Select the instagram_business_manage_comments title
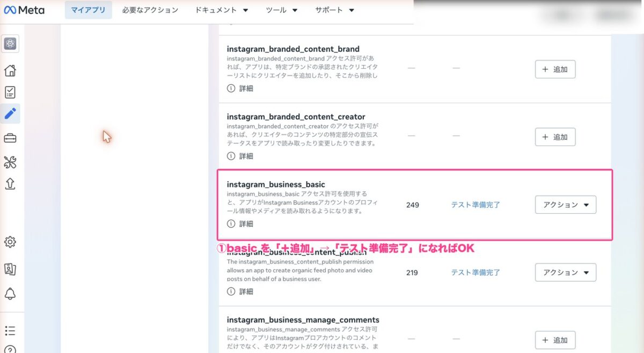Image resolution: width=644 pixels, height=353 pixels. click(303, 320)
